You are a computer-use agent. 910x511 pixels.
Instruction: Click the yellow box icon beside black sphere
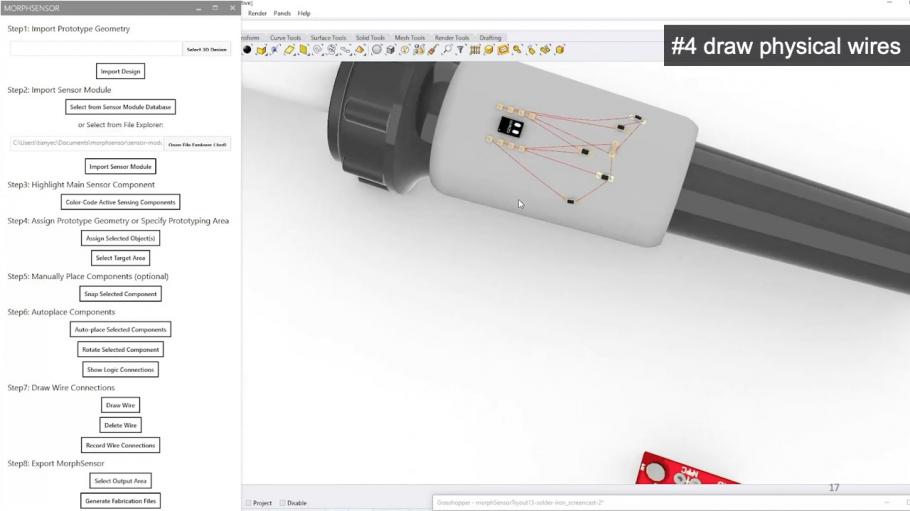tap(261, 50)
